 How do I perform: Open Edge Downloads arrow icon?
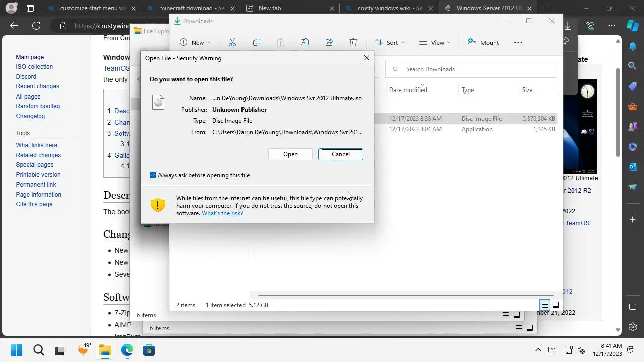tap(568, 26)
